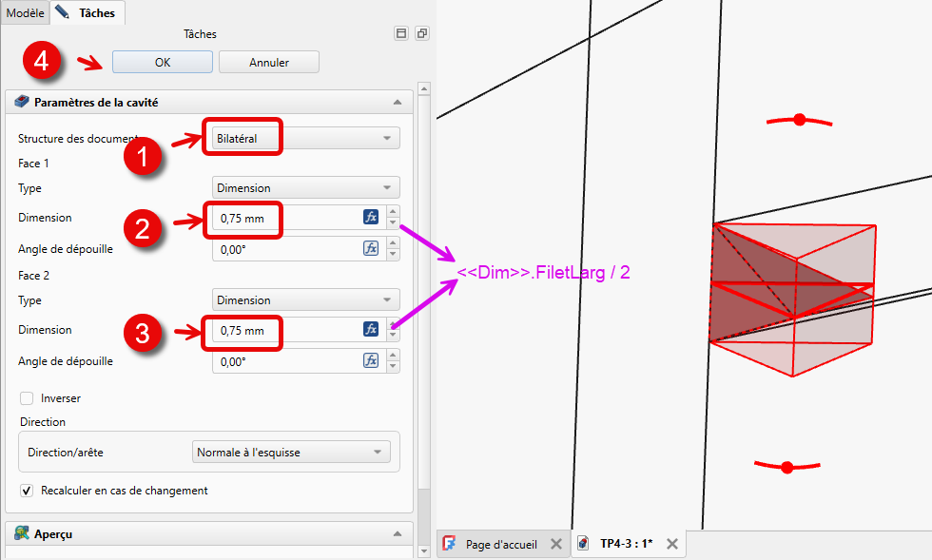Click the task panel vertical scrollbar
Image resolution: width=932 pixels, height=560 pixels.
[x=424, y=285]
